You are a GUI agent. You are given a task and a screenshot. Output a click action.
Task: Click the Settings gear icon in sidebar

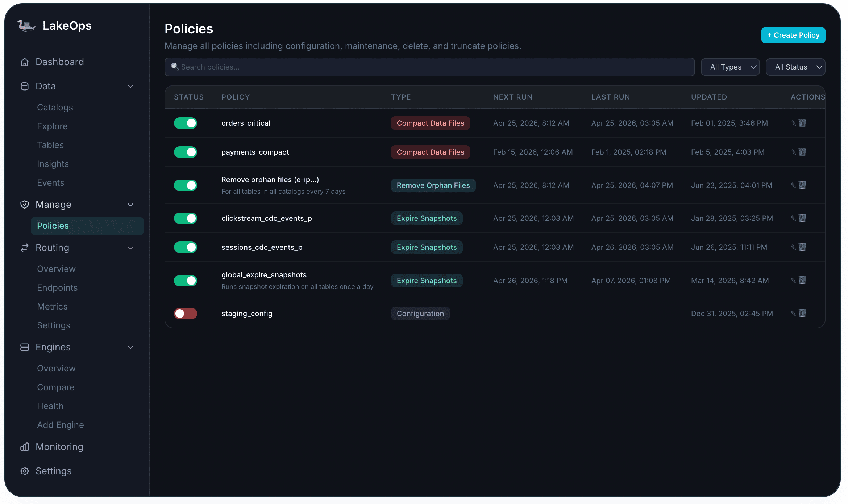(25, 471)
